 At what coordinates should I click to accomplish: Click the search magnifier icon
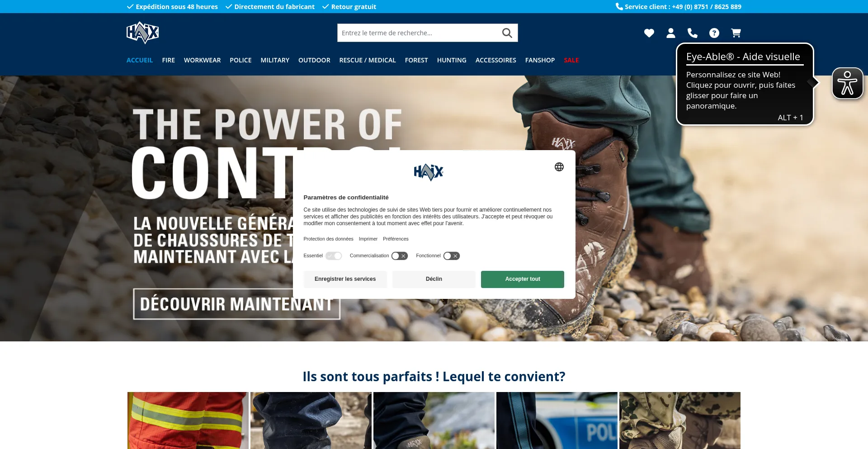coord(507,33)
